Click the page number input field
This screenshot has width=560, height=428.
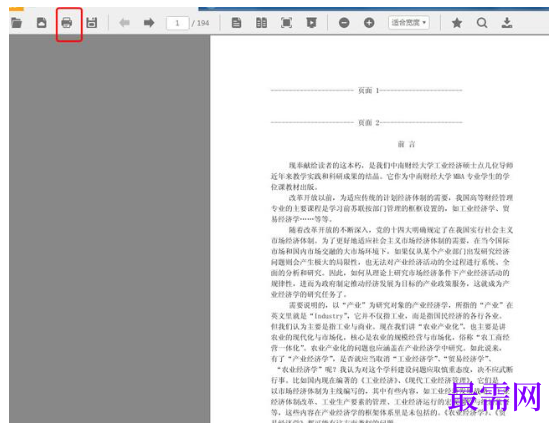177,23
